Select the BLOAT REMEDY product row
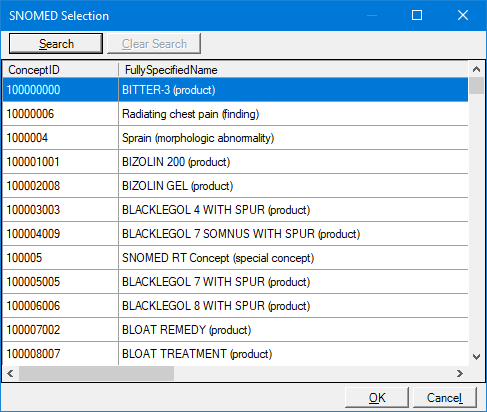Image resolution: width=487 pixels, height=412 pixels. click(x=235, y=330)
